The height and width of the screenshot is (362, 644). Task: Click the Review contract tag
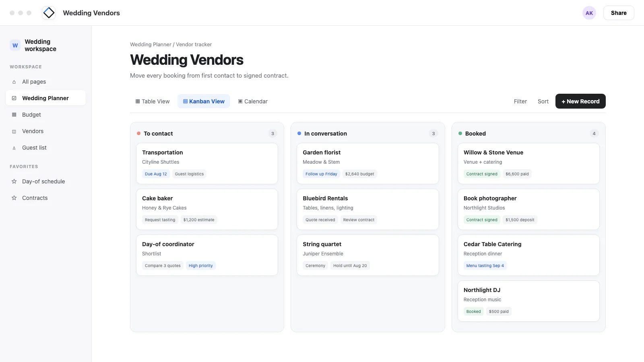tap(359, 220)
